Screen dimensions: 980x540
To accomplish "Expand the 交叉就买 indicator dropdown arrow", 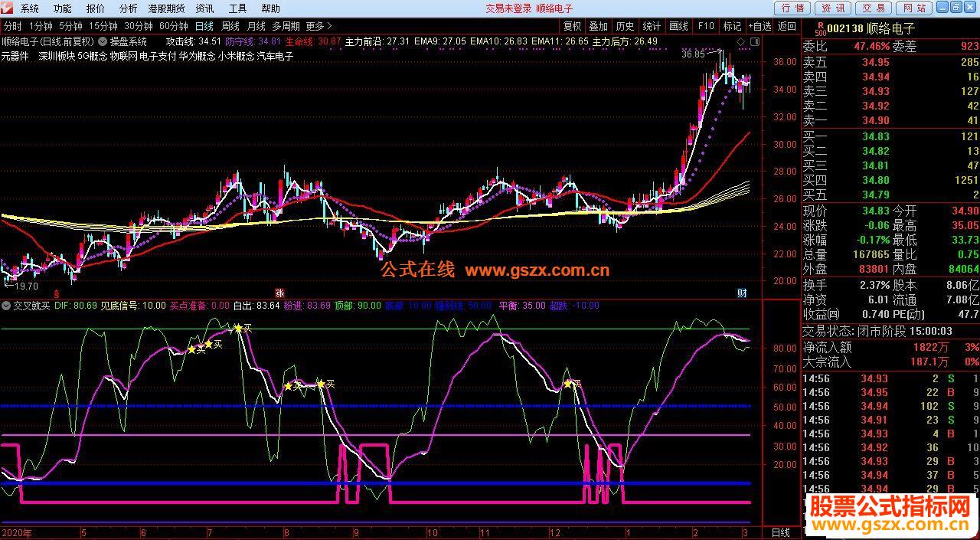I will click(7, 305).
